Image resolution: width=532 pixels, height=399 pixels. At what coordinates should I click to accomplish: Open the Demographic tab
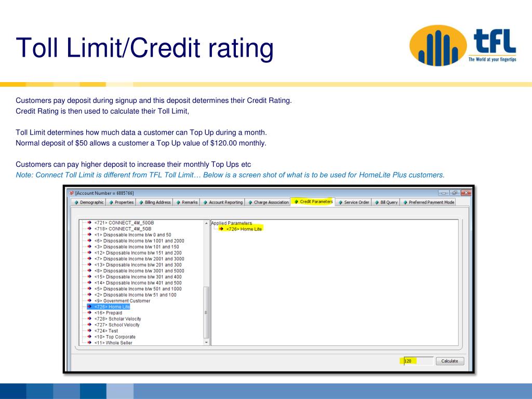tap(89, 202)
